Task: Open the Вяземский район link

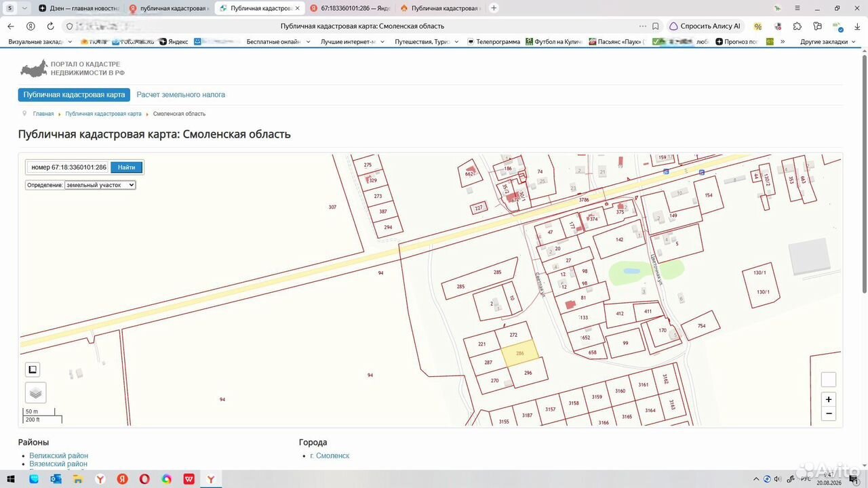Action: 58,464
